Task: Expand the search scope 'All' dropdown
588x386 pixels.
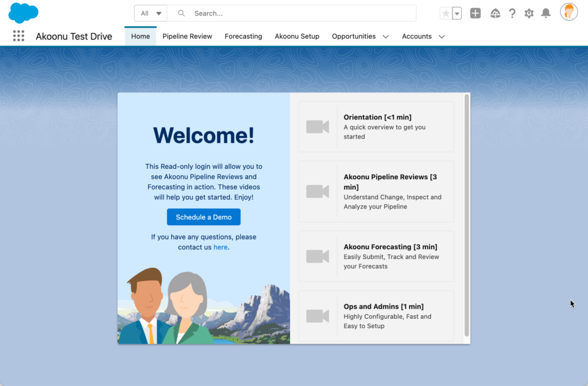Action: [151, 13]
